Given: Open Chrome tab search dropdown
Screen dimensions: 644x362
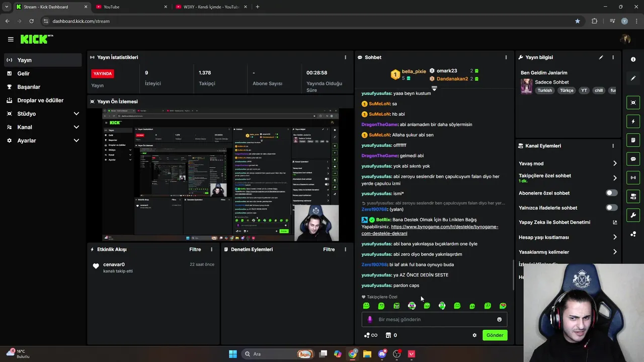Looking at the screenshot, I should point(7,7).
